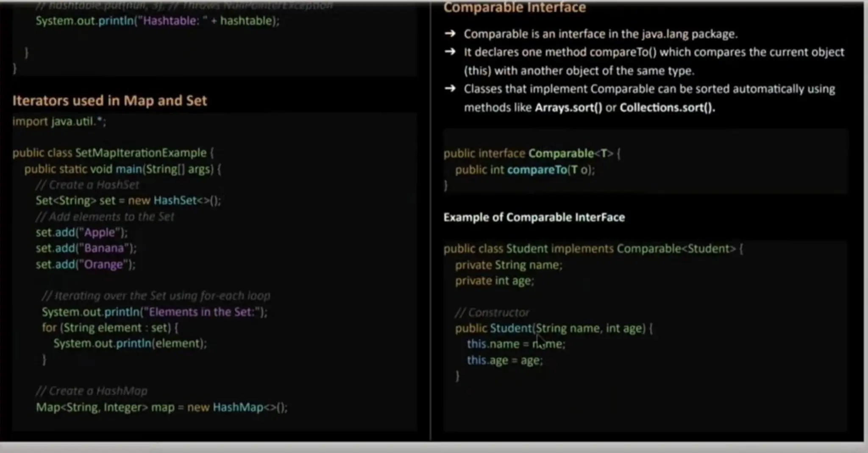Image resolution: width=868 pixels, height=453 pixels.
Task: Click the 'Example of Comparable InterFace' subheading
Action: (x=534, y=217)
